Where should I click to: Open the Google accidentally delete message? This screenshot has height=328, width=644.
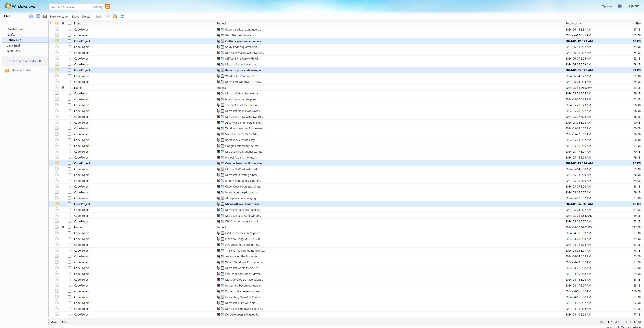pos(242,146)
